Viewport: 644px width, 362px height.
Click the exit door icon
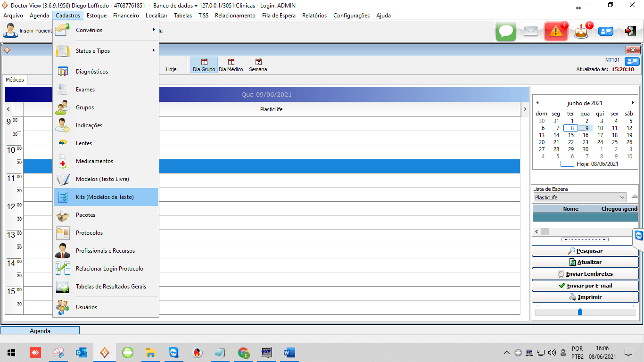(x=630, y=32)
